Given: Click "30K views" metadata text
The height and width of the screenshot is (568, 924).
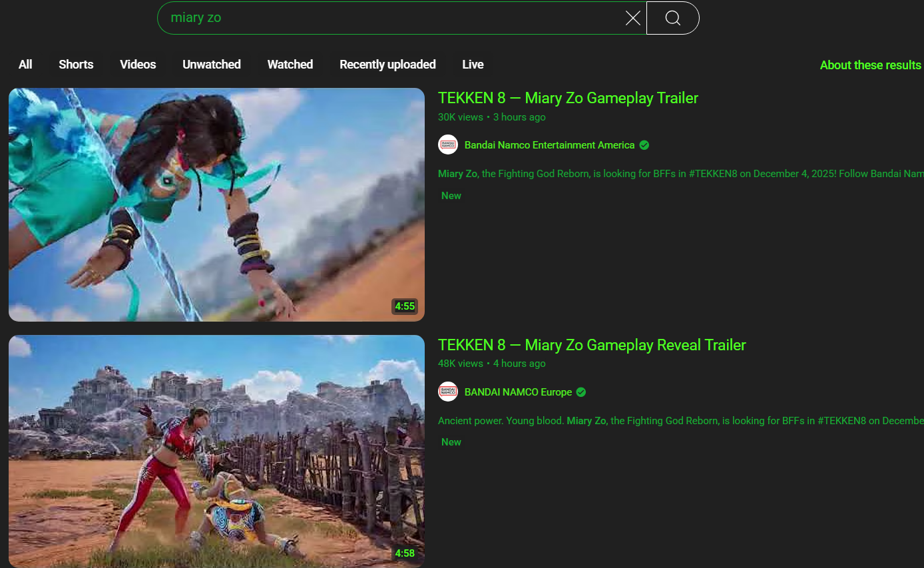Looking at the screenshot, I should tap(460, 117).
